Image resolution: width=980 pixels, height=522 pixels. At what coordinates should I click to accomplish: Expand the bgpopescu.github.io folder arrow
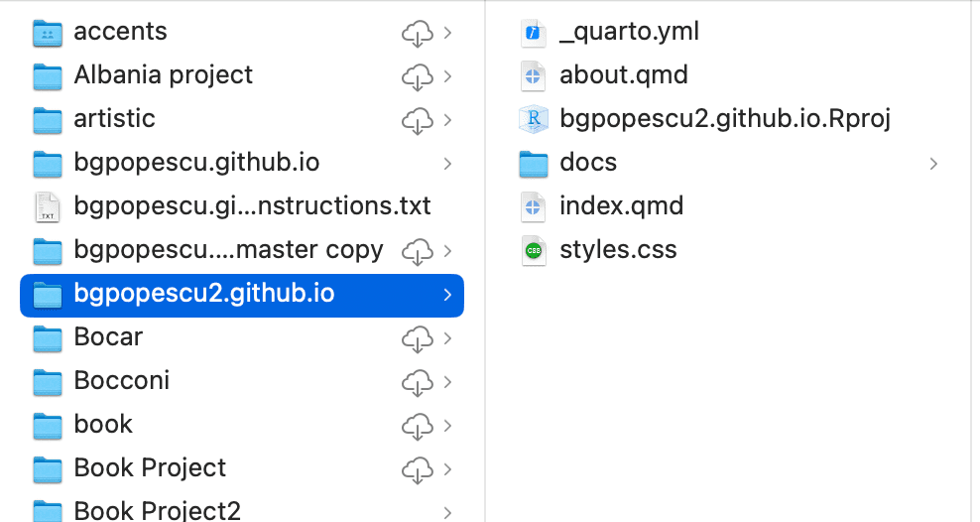click(x=447, y=163)
